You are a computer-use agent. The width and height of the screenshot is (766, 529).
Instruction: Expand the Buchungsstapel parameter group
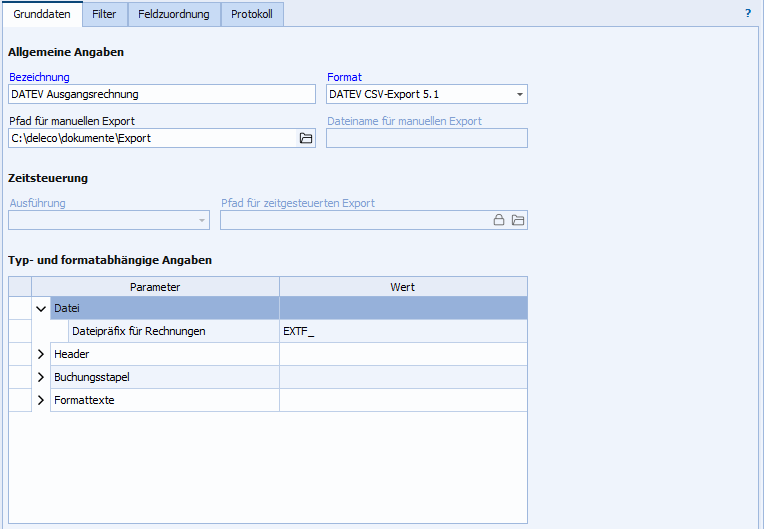(x=41, y=377)
